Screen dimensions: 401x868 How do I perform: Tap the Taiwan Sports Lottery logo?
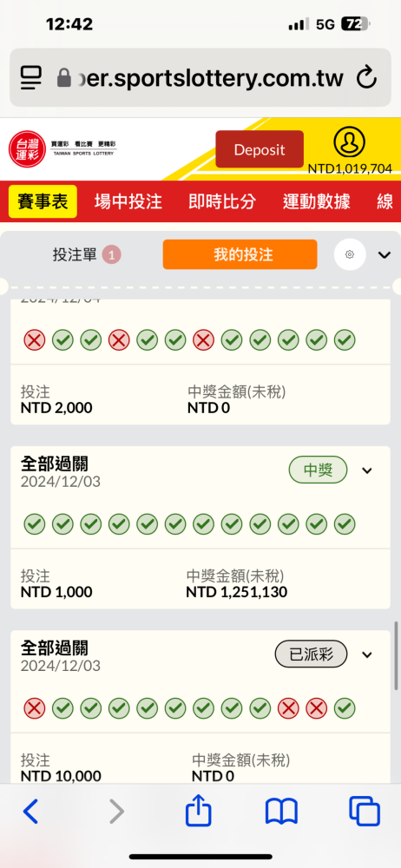click(63, 148)
